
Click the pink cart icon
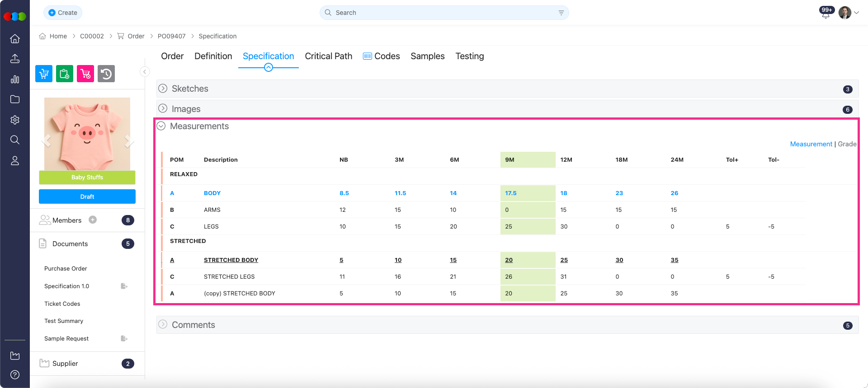(x=85, y=74)
